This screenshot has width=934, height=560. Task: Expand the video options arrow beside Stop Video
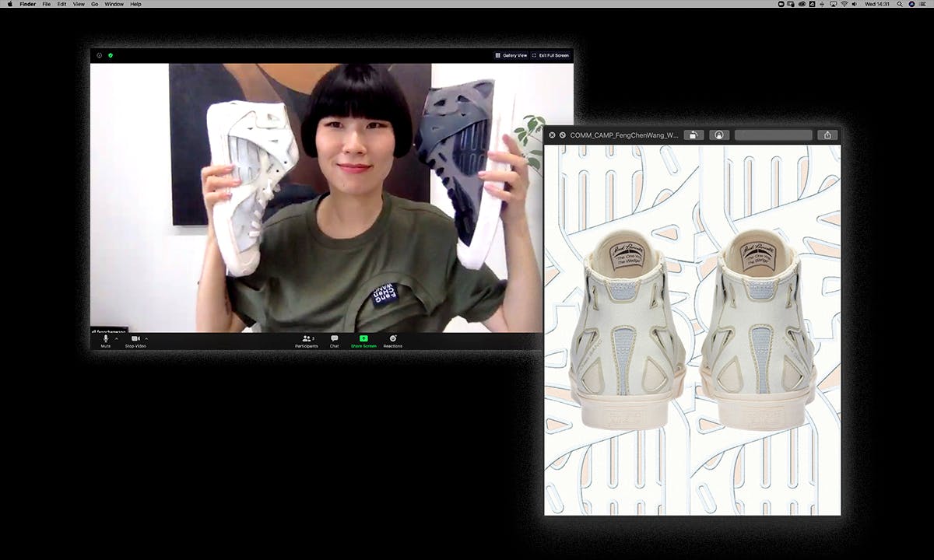click(x=146, y=338)
